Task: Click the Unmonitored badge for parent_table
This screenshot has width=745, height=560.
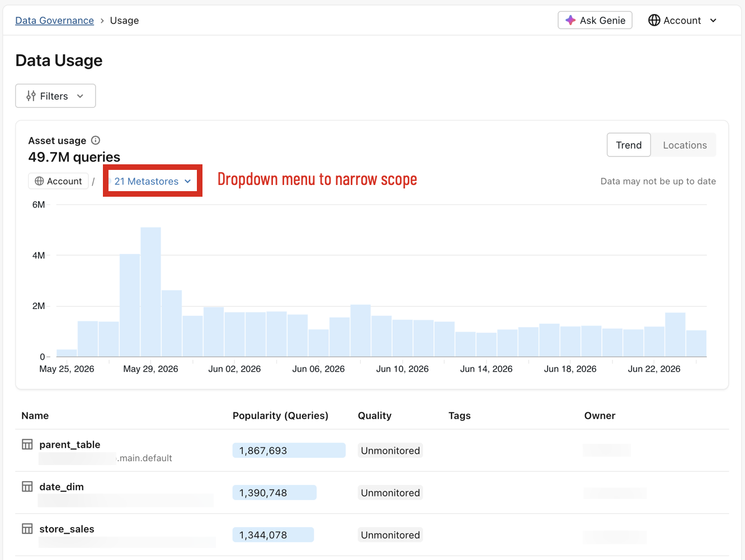Action: click(390, 450)
